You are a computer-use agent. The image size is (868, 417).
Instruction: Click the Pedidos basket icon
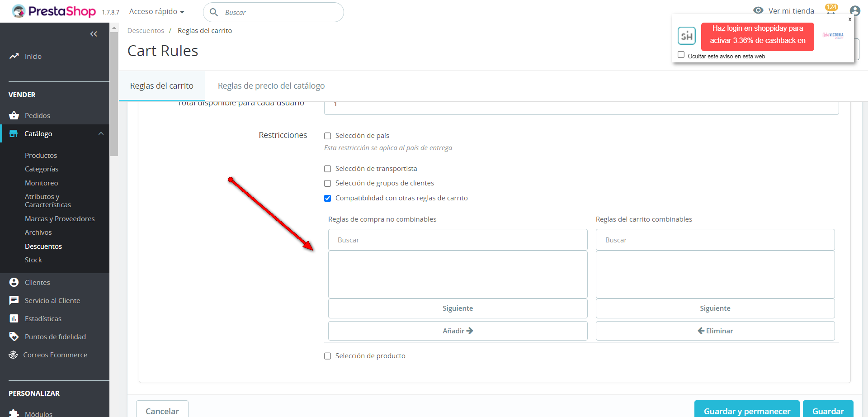click(14, 115)
